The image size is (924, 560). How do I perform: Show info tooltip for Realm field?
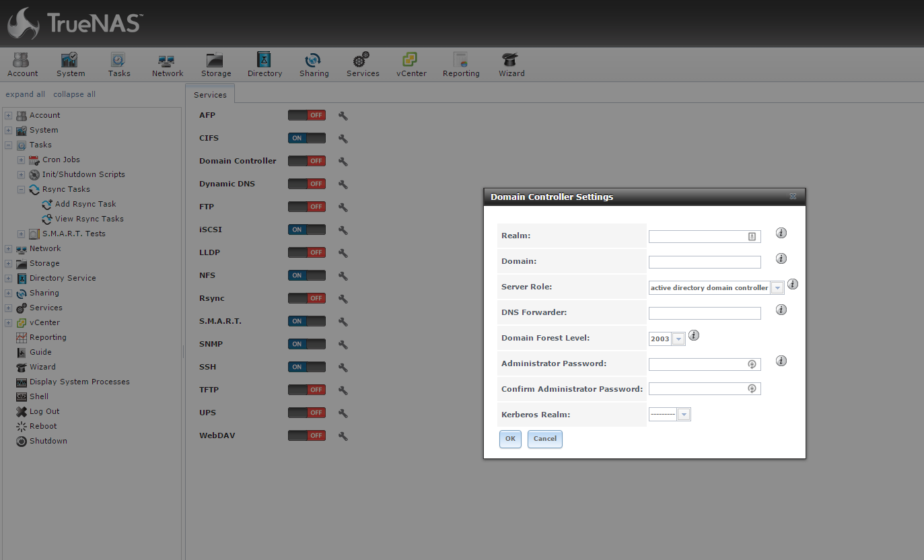pos(781,233)
